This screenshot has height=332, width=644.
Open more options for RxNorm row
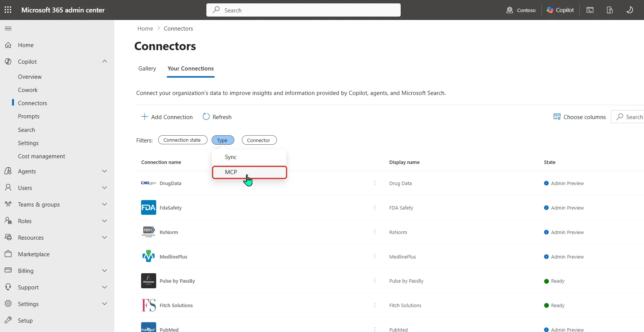click(375, 232)
